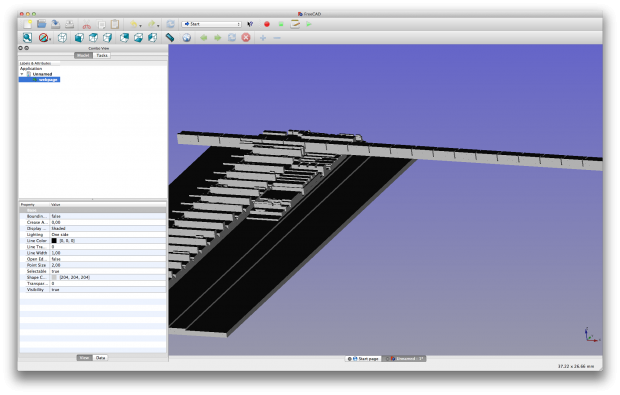620x395 pixels.
Task: Click the Selectable true value
Action: (55, 271)
